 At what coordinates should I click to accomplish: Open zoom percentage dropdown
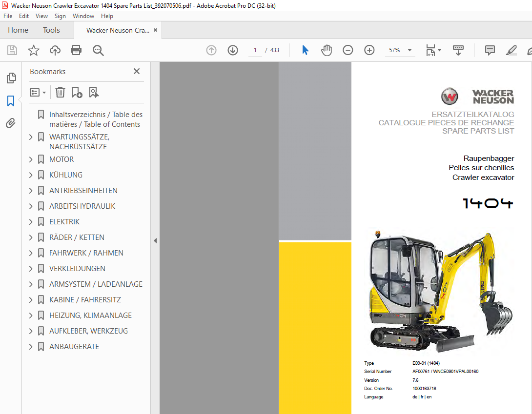(409, 50)
